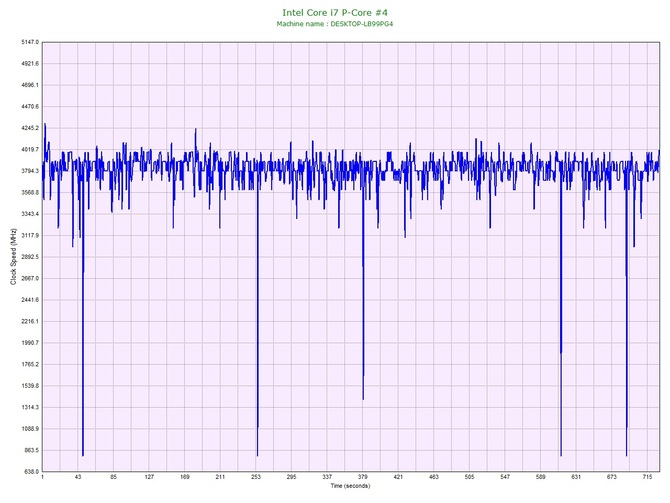Click the 1088.9 y-axis value
670x503 pixels.
point(30,429)
